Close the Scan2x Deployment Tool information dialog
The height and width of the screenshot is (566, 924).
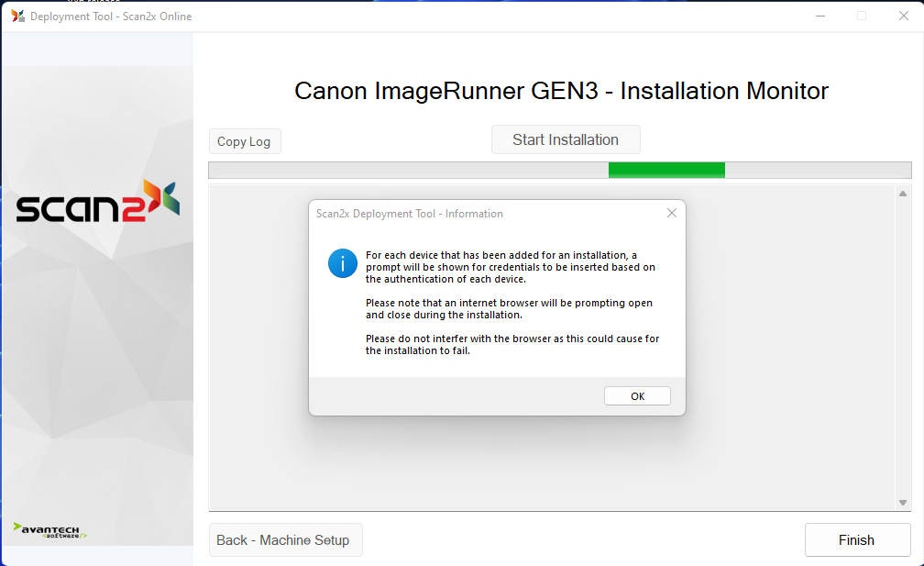pos(671,213)
